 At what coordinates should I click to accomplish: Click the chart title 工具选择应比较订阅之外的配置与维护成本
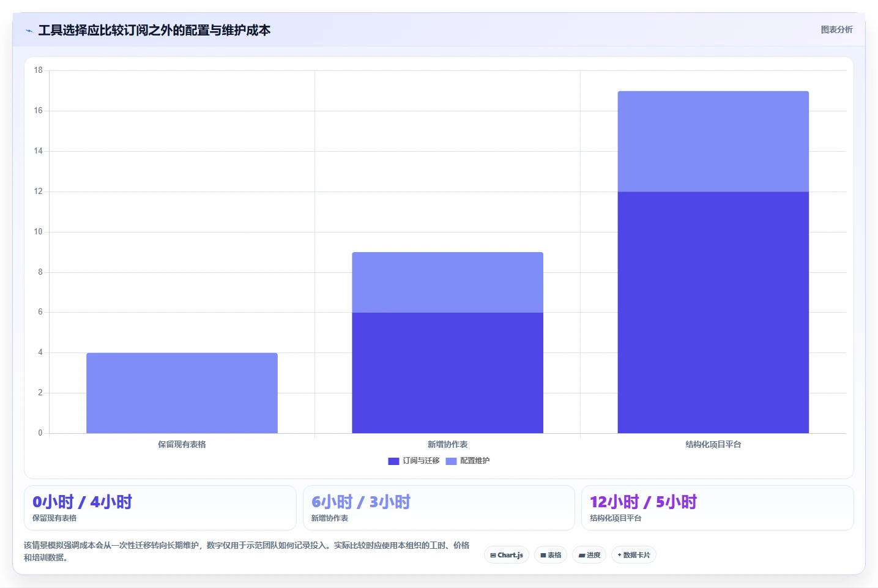click(154, 31)
